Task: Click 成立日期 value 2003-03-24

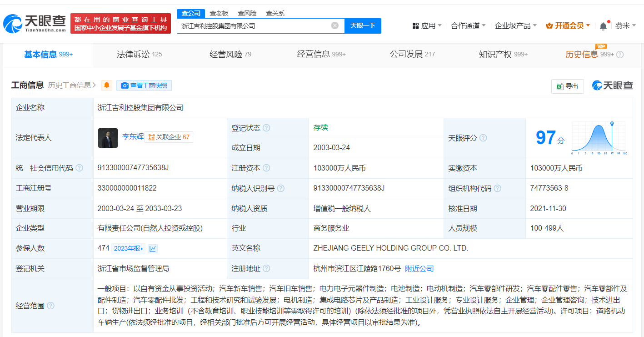Action: [332, 148]
